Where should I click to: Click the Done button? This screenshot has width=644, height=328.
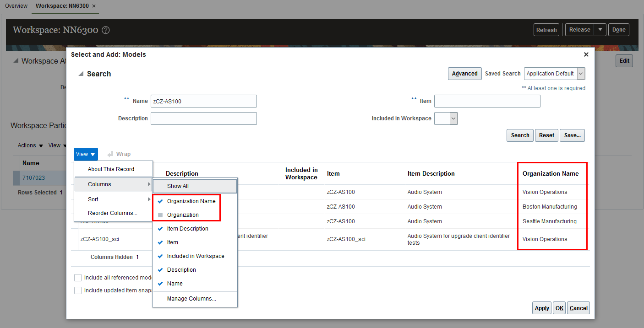[x=619, y=30]
